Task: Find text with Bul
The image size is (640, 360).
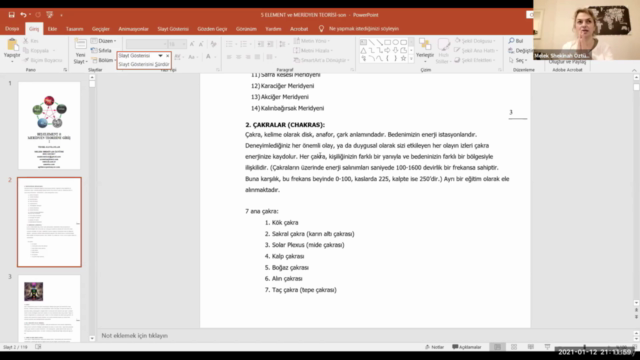Action: point(516,41)
